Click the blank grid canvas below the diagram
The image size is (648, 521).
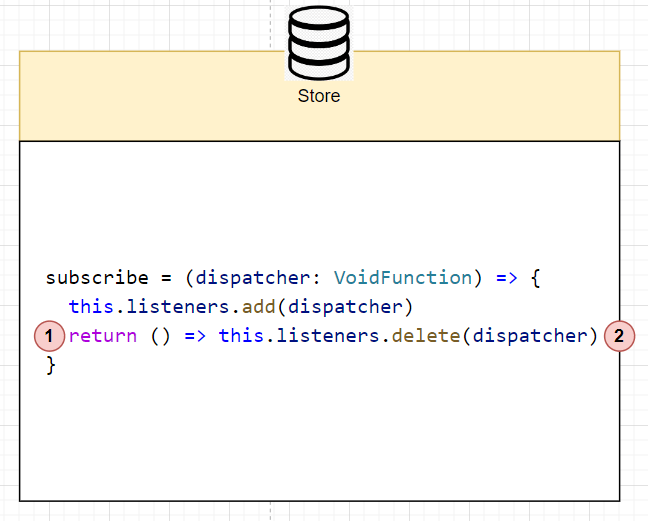(x=319, y=511)
